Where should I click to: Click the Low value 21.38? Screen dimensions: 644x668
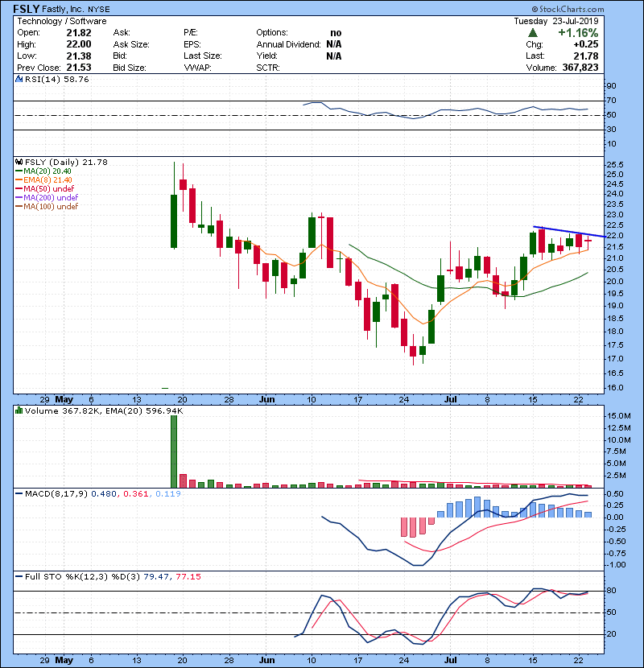[x=79, y=56]
